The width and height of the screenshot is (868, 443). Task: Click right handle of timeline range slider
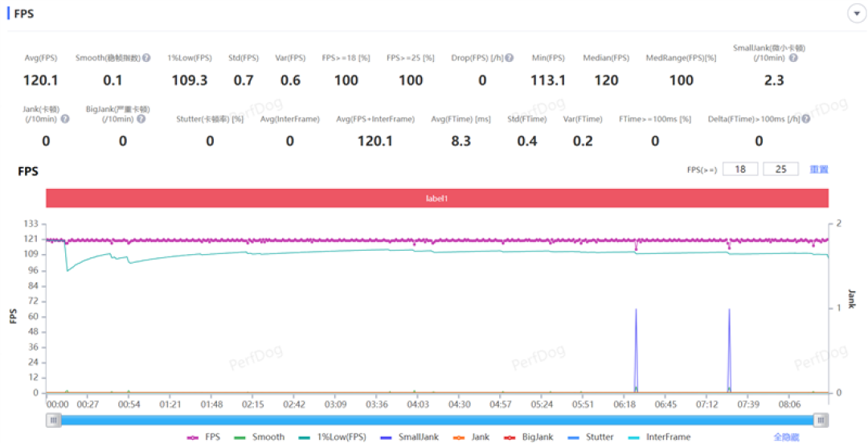pyautogui.click(x=821, y=420)
